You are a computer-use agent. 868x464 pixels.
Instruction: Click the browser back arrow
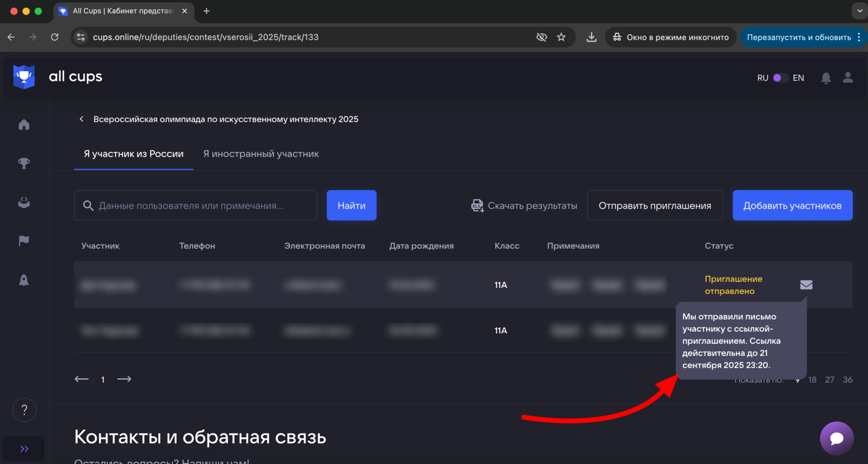(x=11, y=37)
